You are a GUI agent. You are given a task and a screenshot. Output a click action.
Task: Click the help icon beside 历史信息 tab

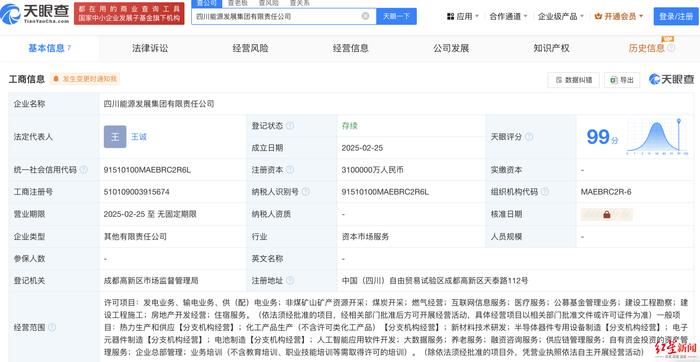point(671,48)
